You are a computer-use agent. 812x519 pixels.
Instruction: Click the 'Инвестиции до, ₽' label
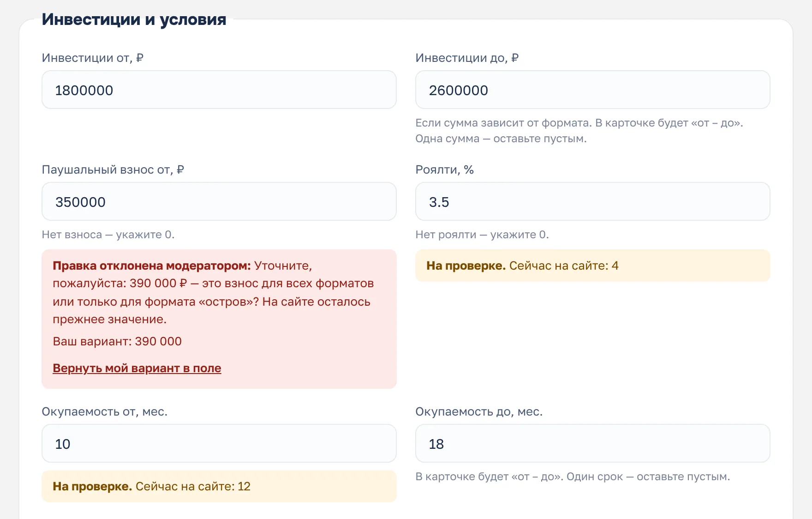467,58
